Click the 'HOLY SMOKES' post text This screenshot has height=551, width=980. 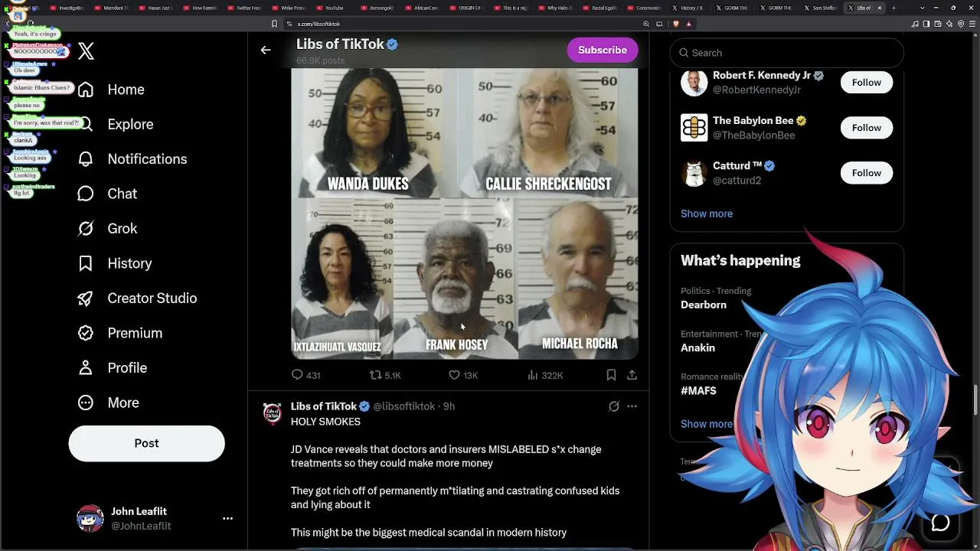325,422
